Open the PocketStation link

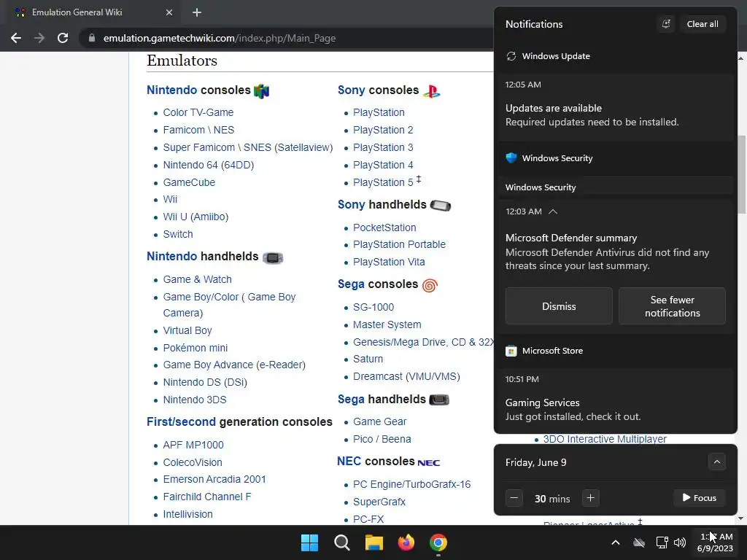(x=384, y=227)
